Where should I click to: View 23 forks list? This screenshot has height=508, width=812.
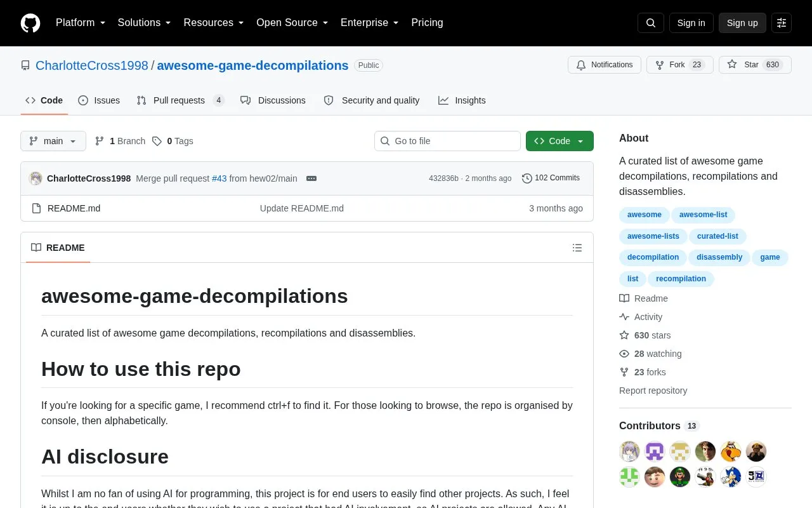pyautogui.click(x=643, y=372)
